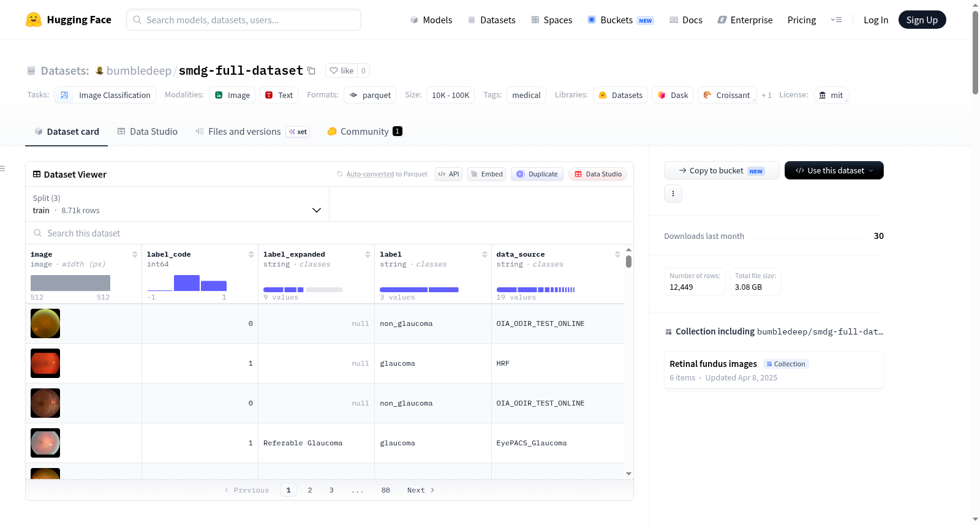Click the Dask library tag
This screenshot has width=980, height=525.
click(673, 95)
